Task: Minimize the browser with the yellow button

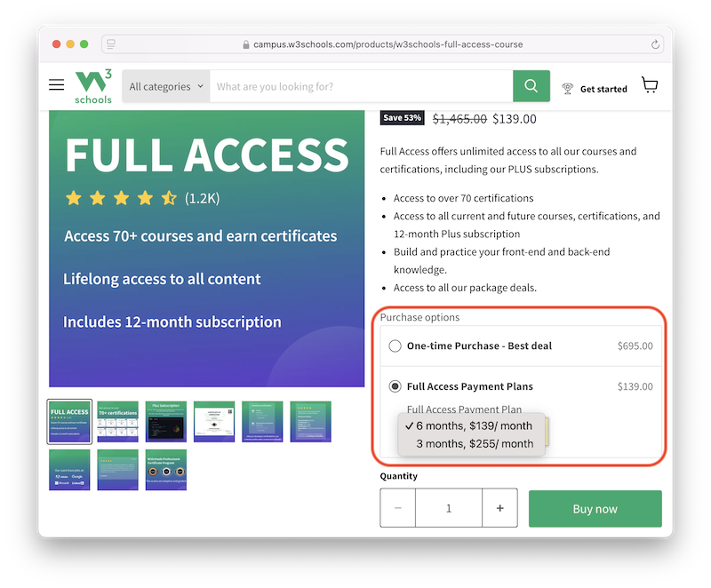Action: tap(70, 44)
